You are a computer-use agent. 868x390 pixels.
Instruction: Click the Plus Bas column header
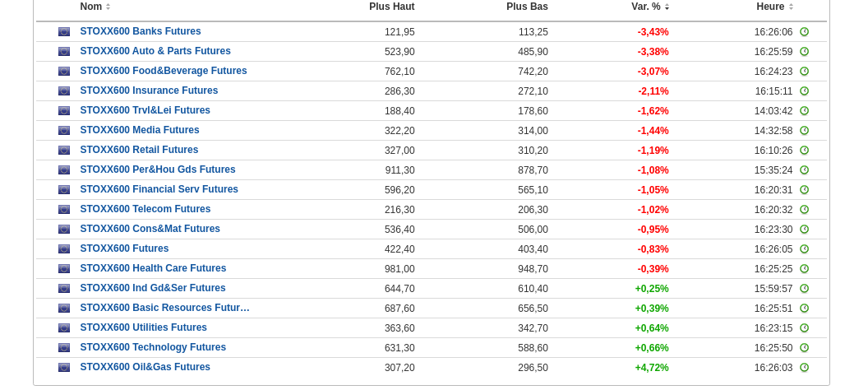point(527,7)
